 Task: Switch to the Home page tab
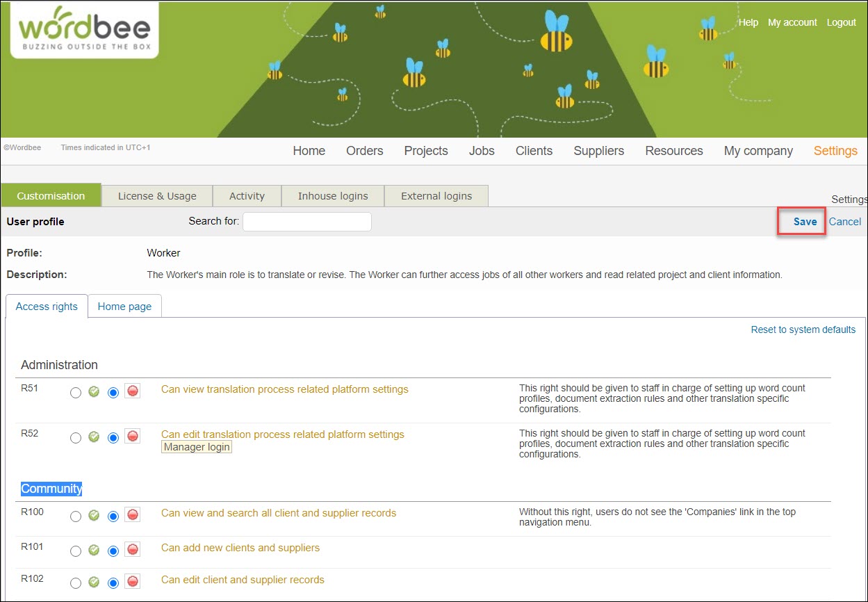(124, 307)
